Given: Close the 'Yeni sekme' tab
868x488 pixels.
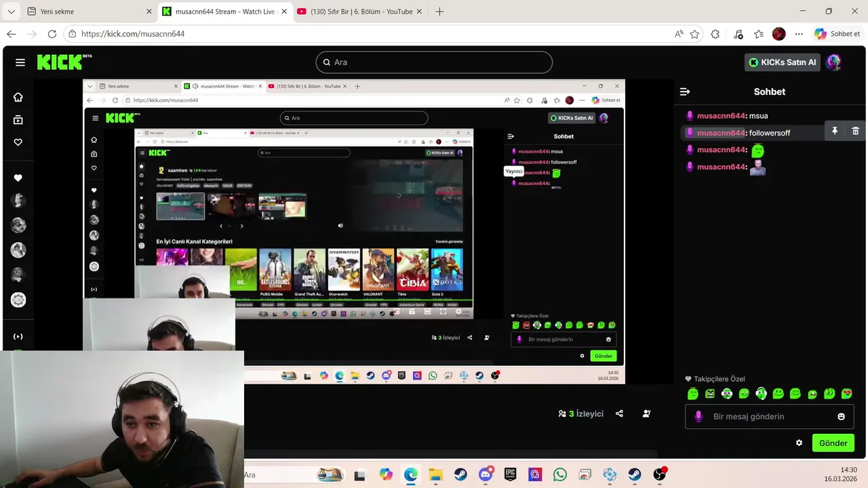Looking at the screenshot, I should point(149,12).
